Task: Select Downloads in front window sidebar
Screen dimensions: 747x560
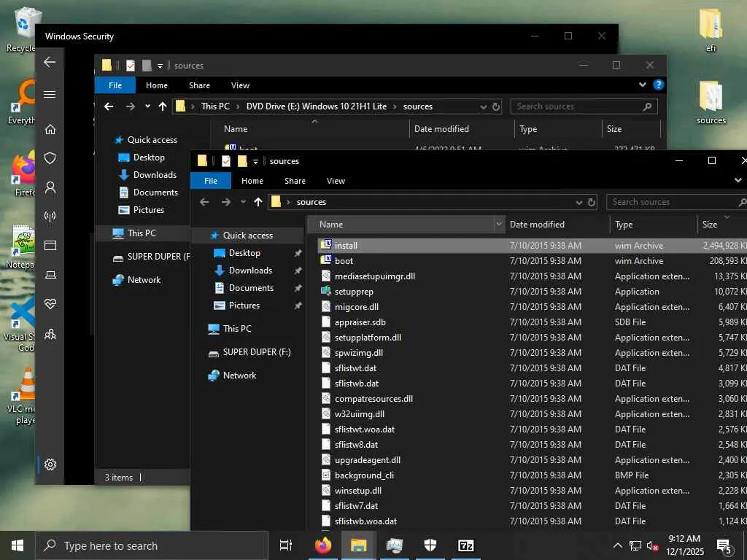Action: [x=251, y=271]
